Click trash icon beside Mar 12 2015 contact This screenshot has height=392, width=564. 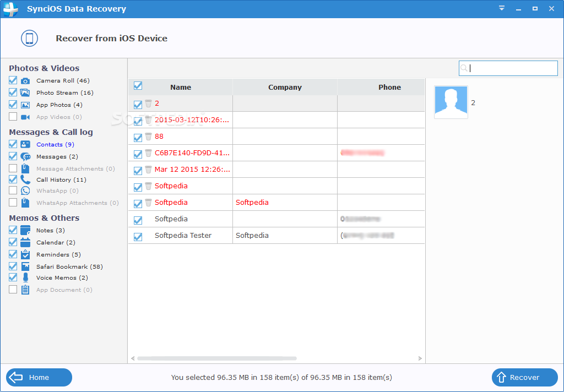148,170
